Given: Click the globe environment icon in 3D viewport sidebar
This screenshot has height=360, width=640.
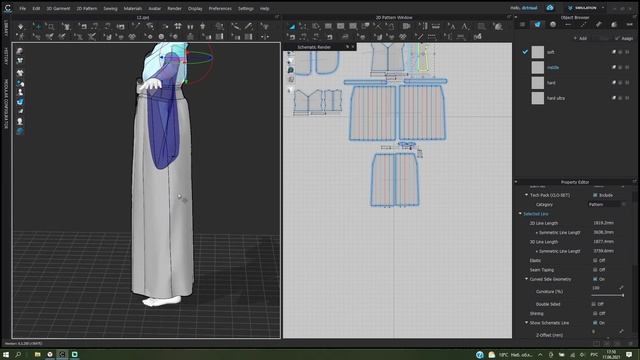Looking at the screenshot, I should (x=20, y=131).
